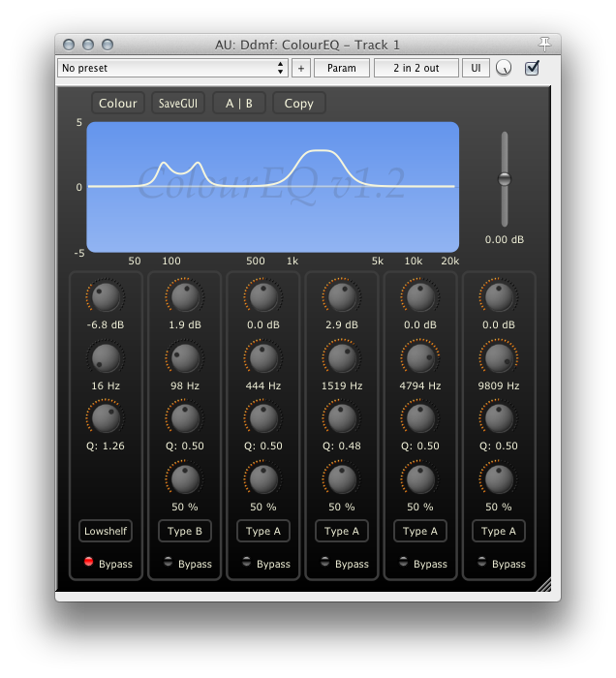Open the 2 in 2 out routing selector
This screenshot has width=616, height=678.
pos(416,68)
